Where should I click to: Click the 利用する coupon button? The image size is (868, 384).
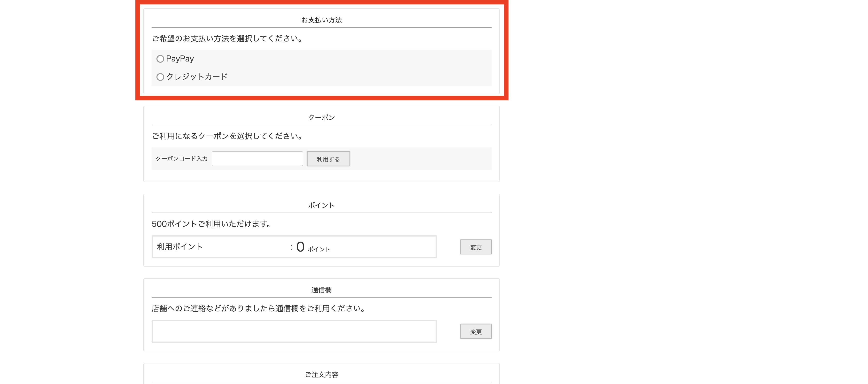pos(328,159)
